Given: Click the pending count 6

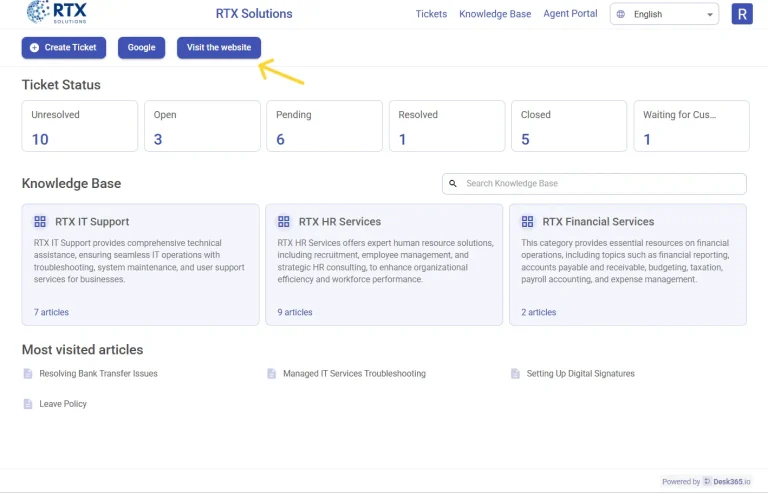Looking at the screenshot, I should click(280, 140).
